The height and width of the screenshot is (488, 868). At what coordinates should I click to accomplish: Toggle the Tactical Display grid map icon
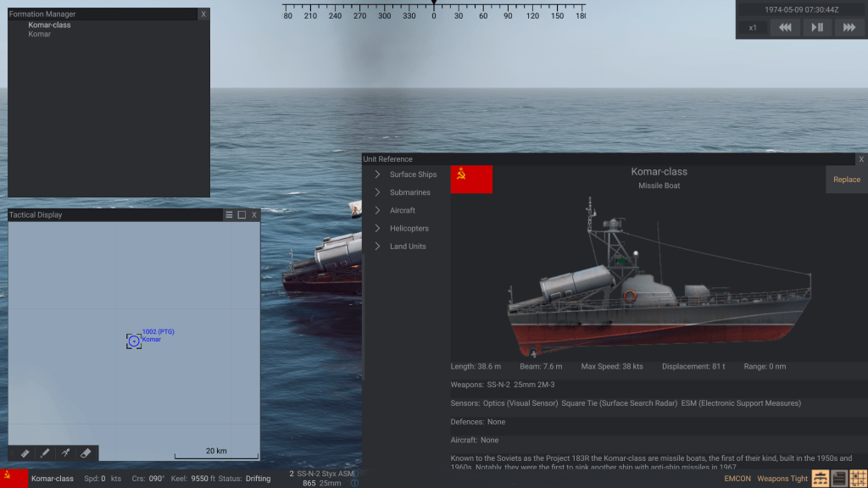(858, 479)
